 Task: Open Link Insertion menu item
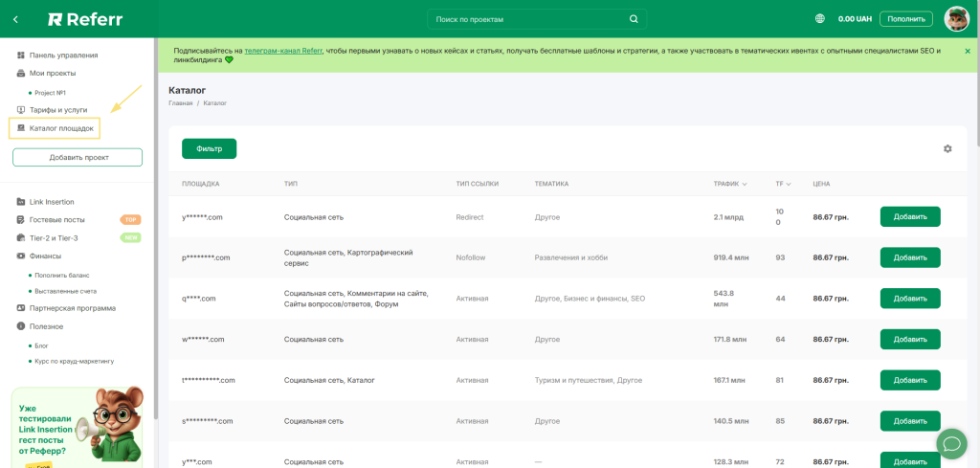pos(52,202)
